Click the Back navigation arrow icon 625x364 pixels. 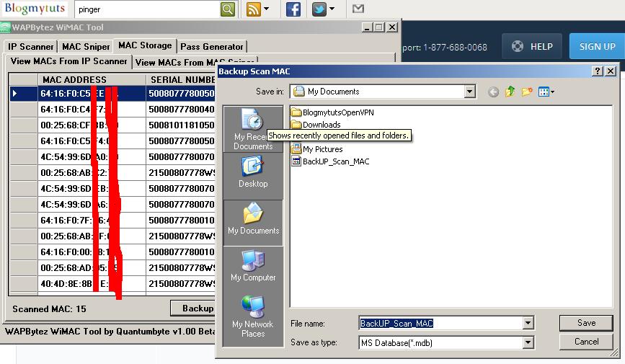[493, 92]
